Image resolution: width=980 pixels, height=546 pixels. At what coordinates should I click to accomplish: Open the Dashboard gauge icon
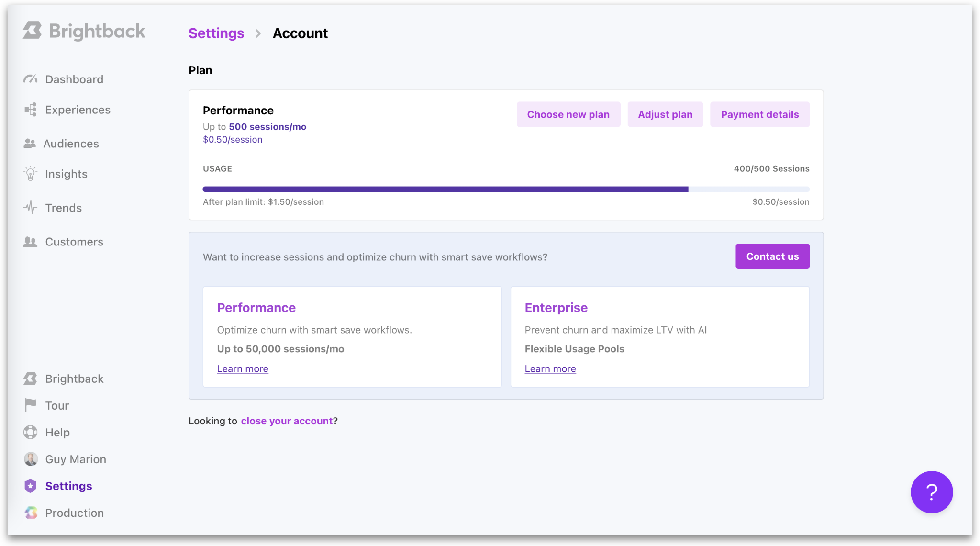(31, 79)
